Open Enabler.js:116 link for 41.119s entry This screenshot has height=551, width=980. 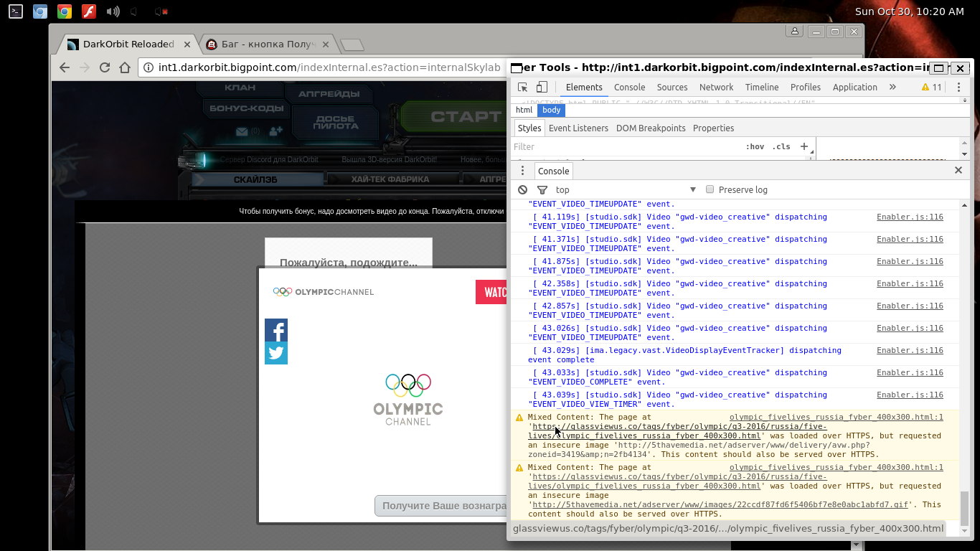(910, 217)
